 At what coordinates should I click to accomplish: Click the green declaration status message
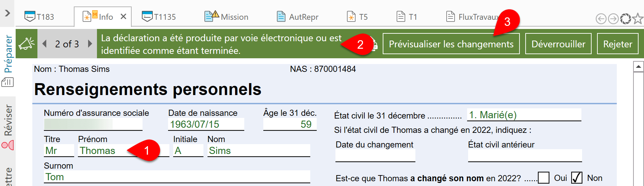[221, 44]
